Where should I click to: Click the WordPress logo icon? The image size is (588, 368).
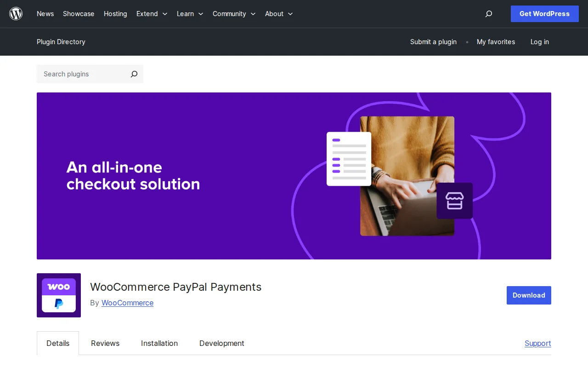click(16, 13)
